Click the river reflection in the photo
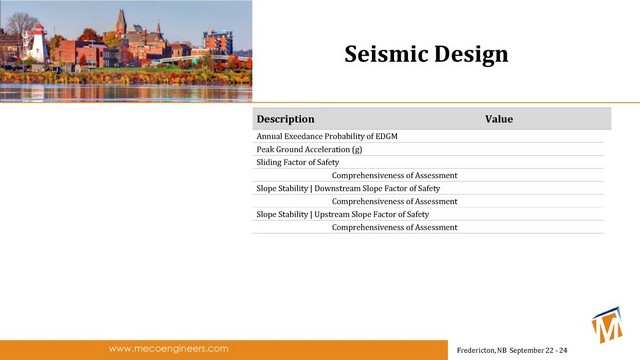Viewport: 640px width, 360px height. pos(126,93)
